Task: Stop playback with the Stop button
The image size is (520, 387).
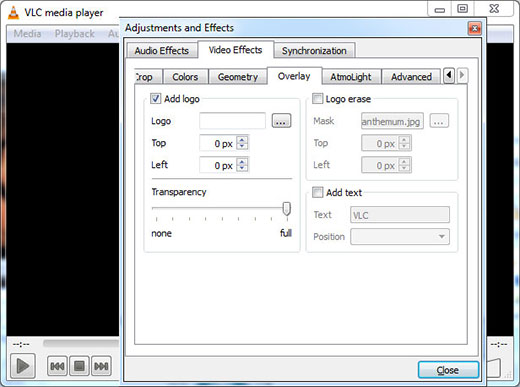Action: coord(79,366)
